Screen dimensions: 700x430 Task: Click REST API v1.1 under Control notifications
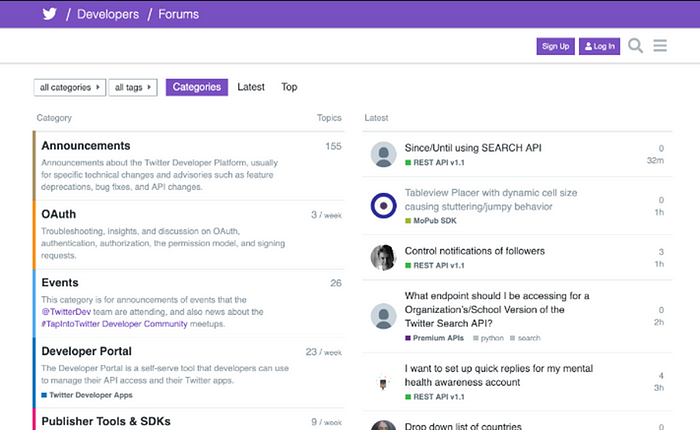point(435,266)
